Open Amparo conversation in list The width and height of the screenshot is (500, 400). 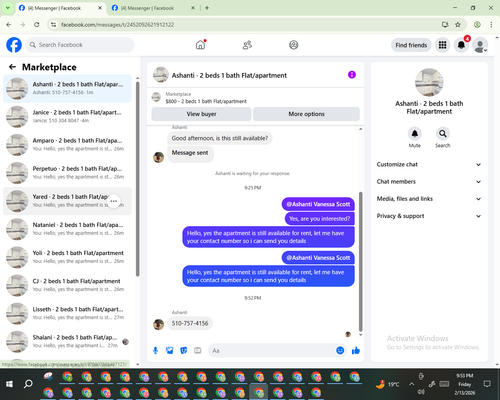[x=67, y=145]
